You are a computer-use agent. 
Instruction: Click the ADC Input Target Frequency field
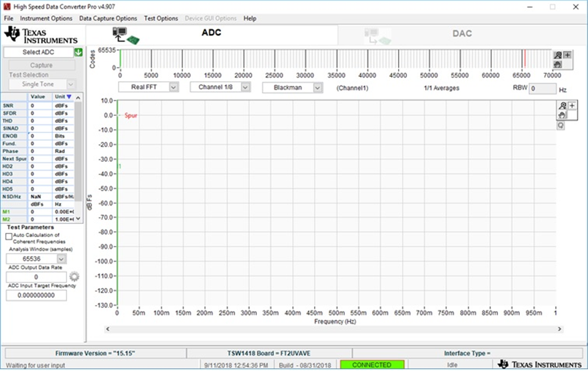[x=36, y=295]
